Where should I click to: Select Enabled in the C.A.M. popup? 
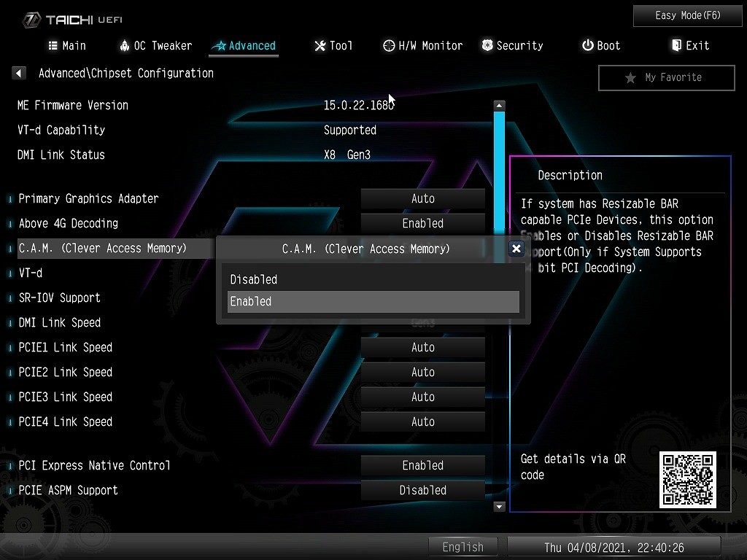point(373,301)
